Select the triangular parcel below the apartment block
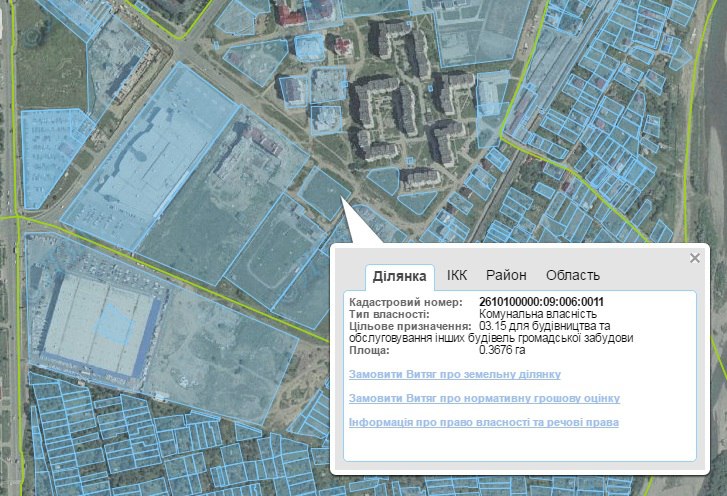The width and height of the screenshot is (727, 496). click(x=418, y=202)
